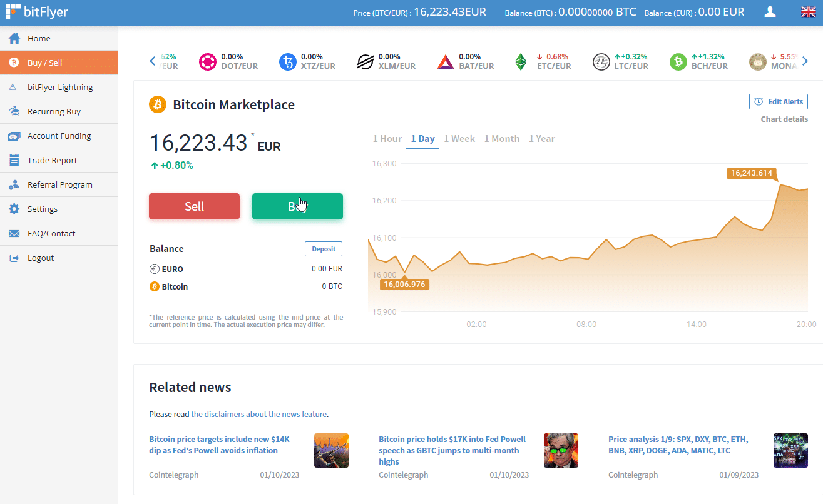Click the 16,243.614 high price marker

click(751, 173)
